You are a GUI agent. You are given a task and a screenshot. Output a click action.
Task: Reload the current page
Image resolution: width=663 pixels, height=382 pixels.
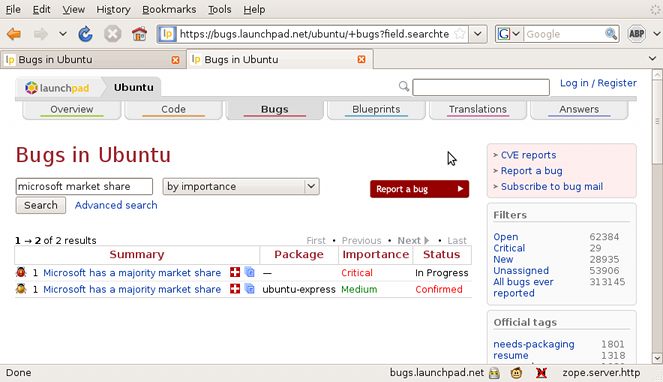click(x=85, y=34)
